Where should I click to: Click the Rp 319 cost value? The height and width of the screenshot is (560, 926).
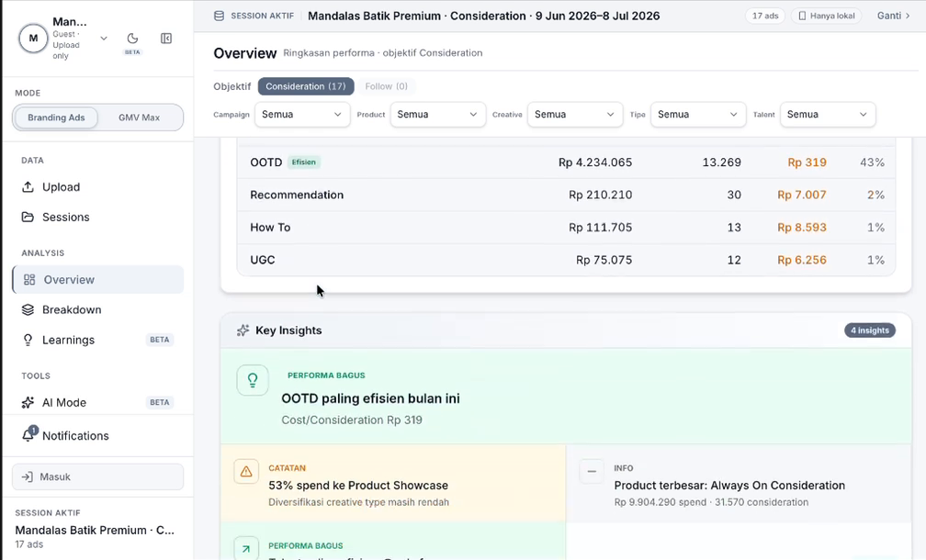pyautogui.click(x=807, y=162)
